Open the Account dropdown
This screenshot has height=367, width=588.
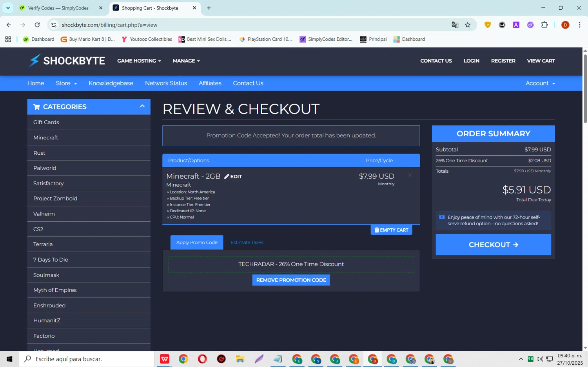tap(540, 83)
